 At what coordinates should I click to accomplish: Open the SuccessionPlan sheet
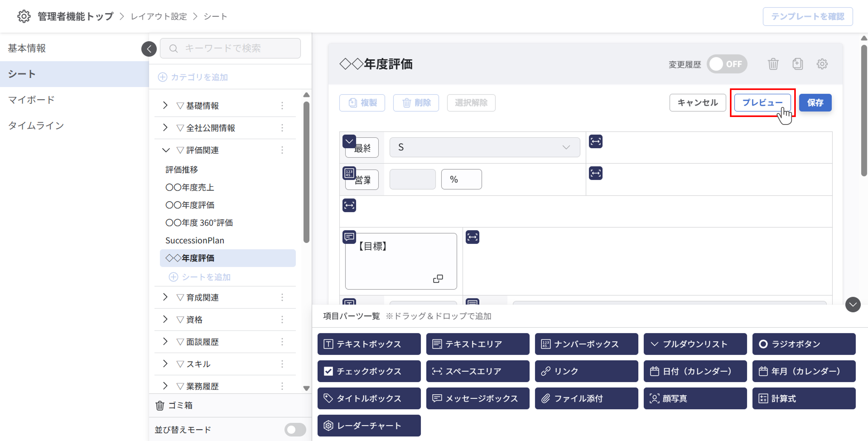195,240
